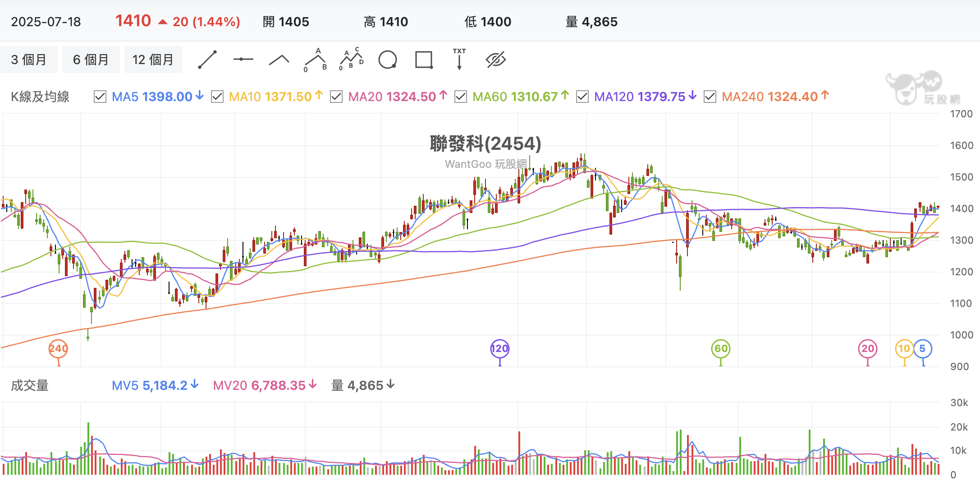
Task: Click the MA20 1324.50 label
Action: [398, 97]
